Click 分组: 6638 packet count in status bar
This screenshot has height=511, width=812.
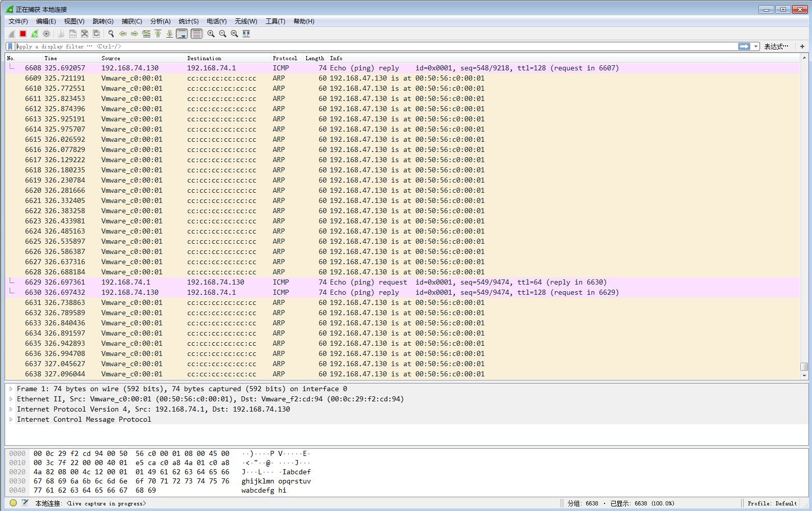[x=583, y=503]
